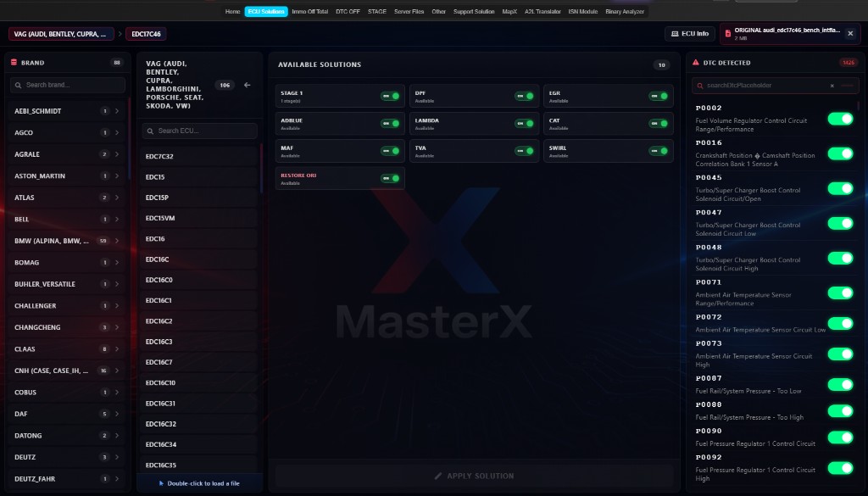Clear the DTC search with the x icon
868x496 pixels.
(832, 86)
